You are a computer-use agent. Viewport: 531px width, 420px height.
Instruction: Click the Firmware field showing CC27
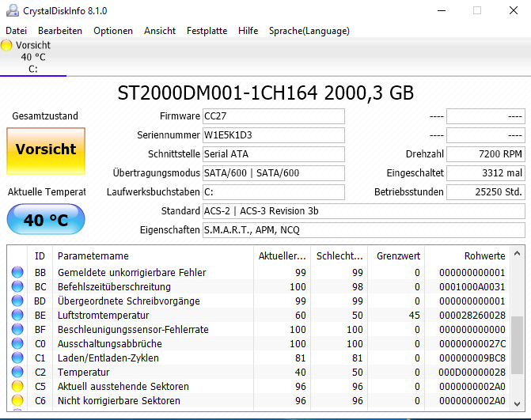click(274, 116)
